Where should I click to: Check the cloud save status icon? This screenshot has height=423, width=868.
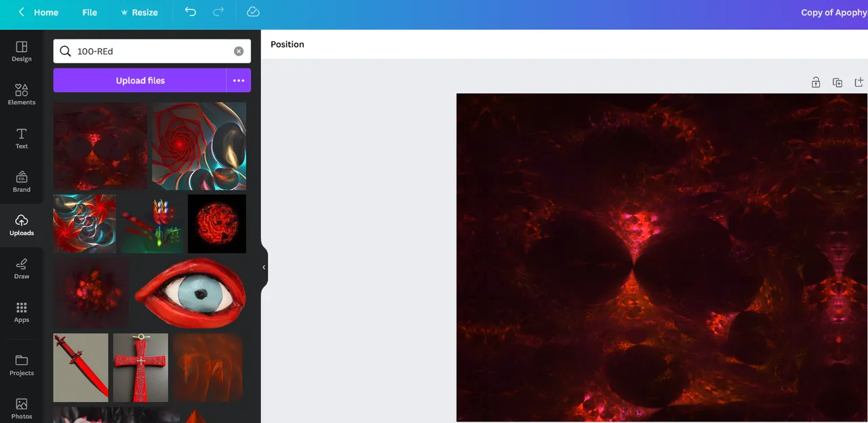tap(253, 12)
